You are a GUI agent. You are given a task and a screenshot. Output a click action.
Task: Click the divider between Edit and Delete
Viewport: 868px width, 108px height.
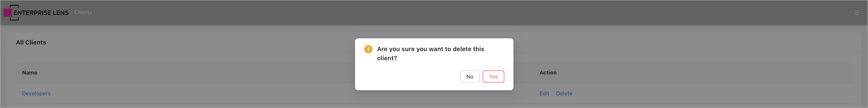553,94
